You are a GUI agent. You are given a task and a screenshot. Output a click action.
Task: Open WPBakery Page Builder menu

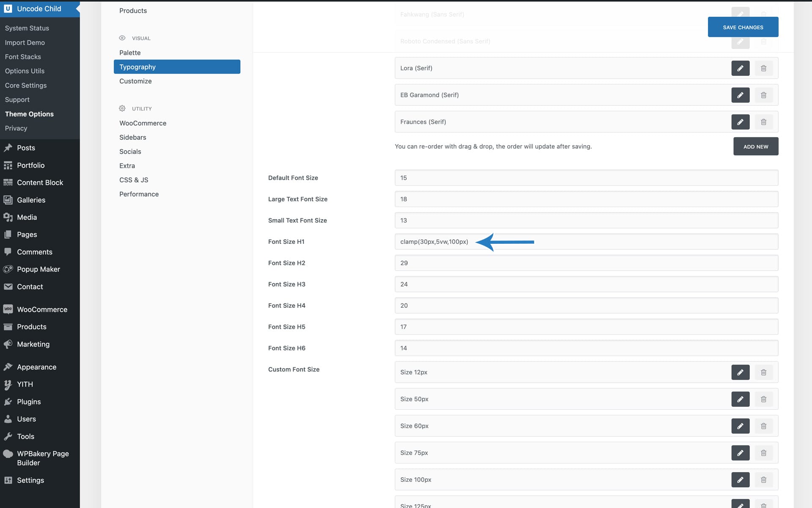point(42,458)
